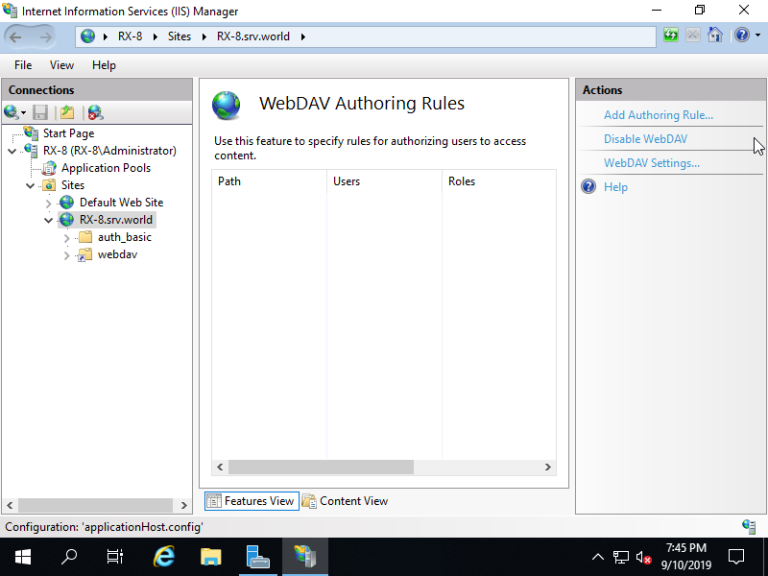Click the Save icon in Connections toolbar

[40, 113]
